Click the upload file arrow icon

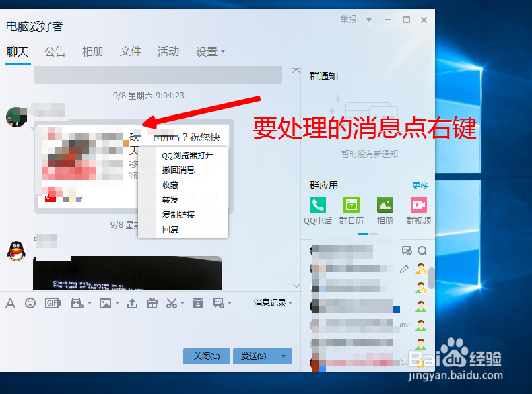(132, 303)
